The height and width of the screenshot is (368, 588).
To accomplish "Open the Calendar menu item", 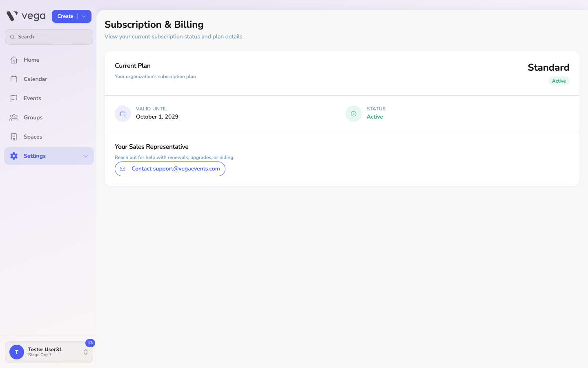I will tap(49, 79).
